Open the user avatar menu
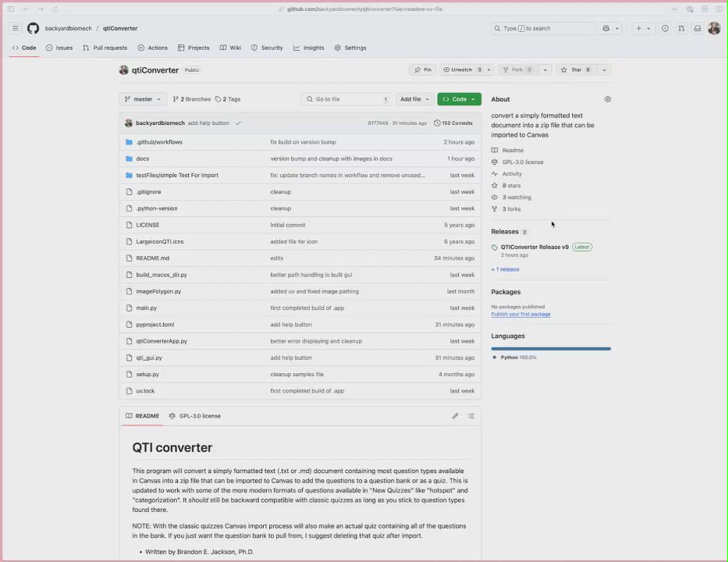The width and height of the screenshot is (728, 562). tap(714, 28)
